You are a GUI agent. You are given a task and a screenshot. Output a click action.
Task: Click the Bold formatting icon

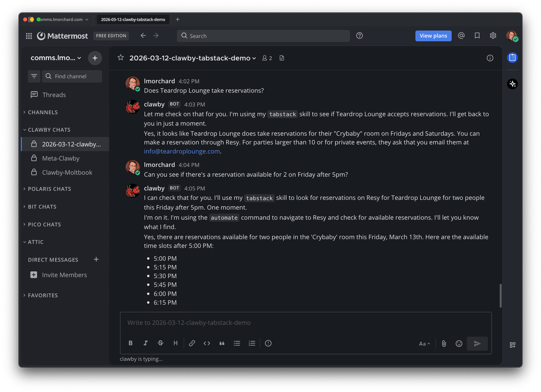[131, 343]
